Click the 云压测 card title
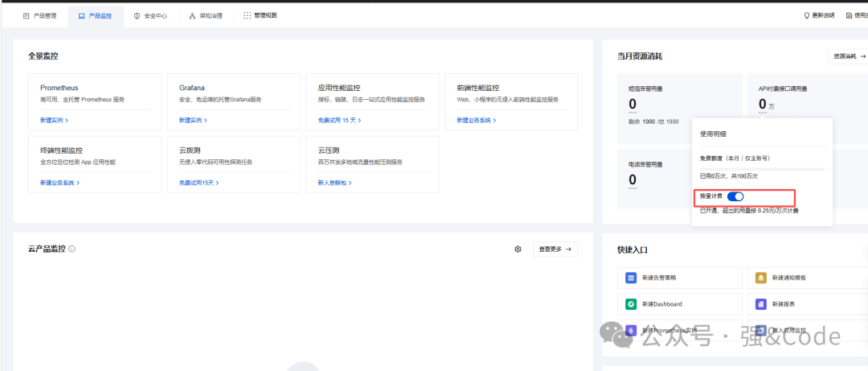 [329, 150]
